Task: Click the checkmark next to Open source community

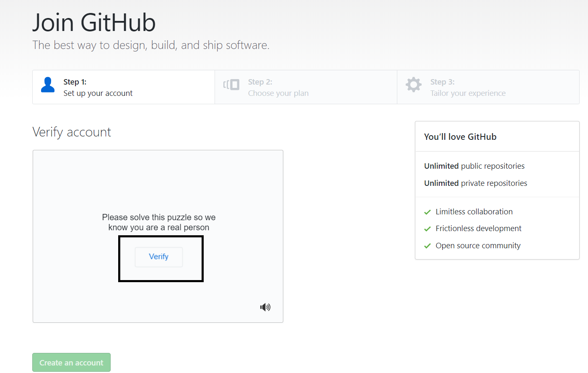Action: point(427,246)
